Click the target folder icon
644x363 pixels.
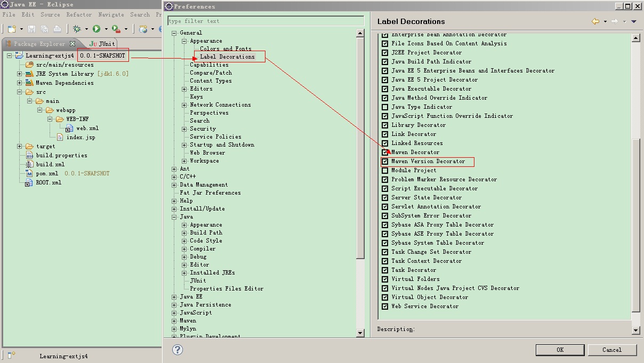30,146
